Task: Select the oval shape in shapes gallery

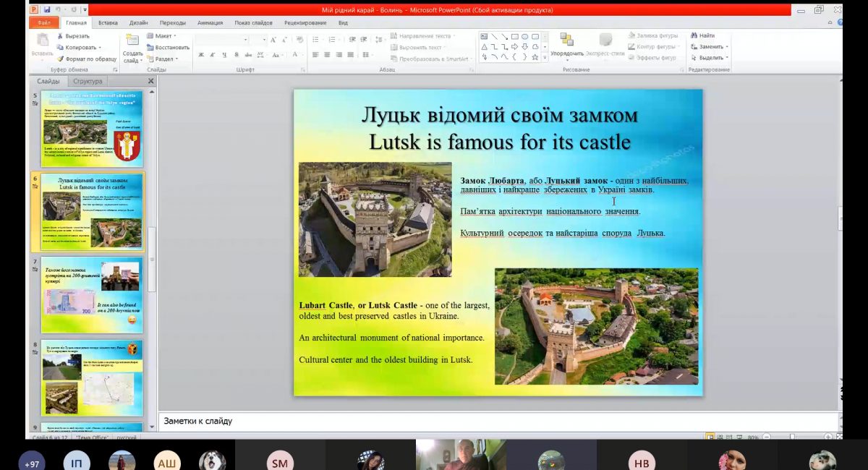Action: tap(524, 36)
